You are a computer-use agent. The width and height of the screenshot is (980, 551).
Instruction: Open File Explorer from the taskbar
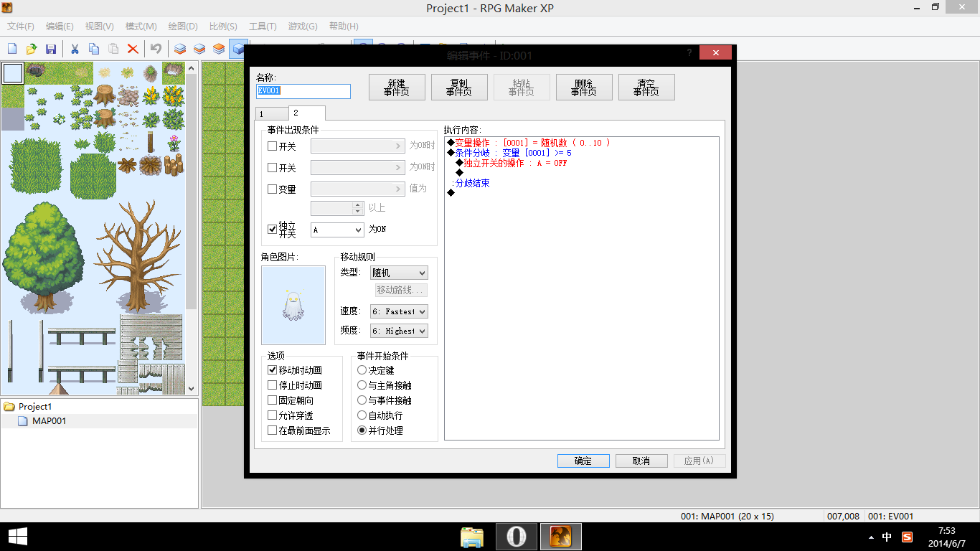click(x=472, y=537)
